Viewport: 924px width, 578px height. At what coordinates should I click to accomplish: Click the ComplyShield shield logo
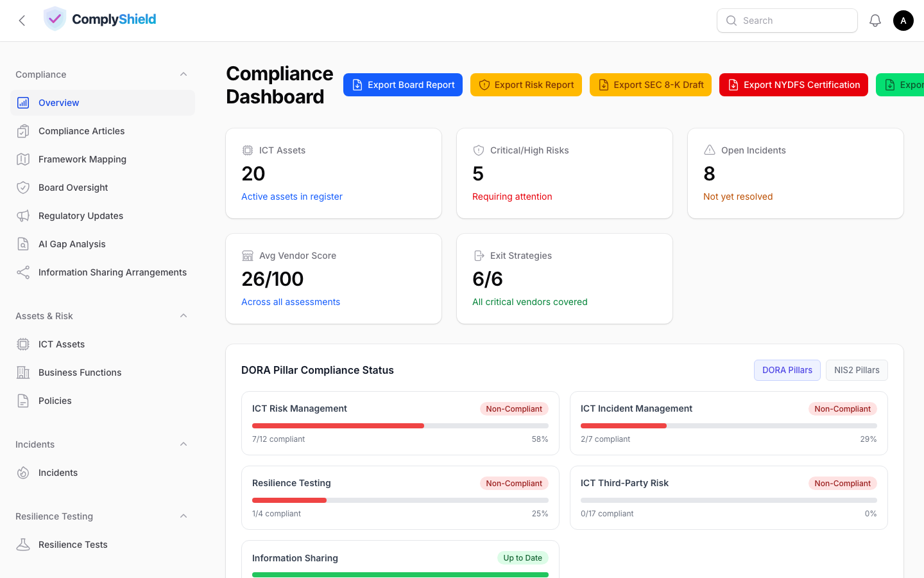(x=55, y=19)
